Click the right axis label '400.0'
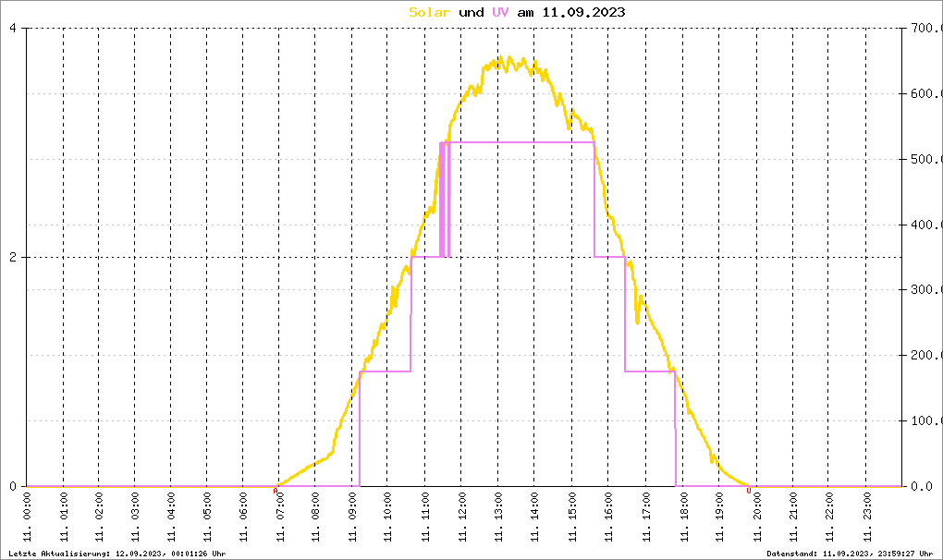This screenshot has width=943, height=560. pyautogui.click(x=925, y=225)
